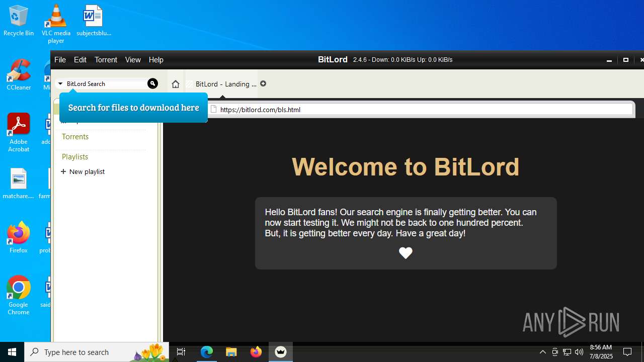Image resolution: width=644 pixels, height=362 pixels.
Task: Open the notification center icon
Action: coord(627,352)
